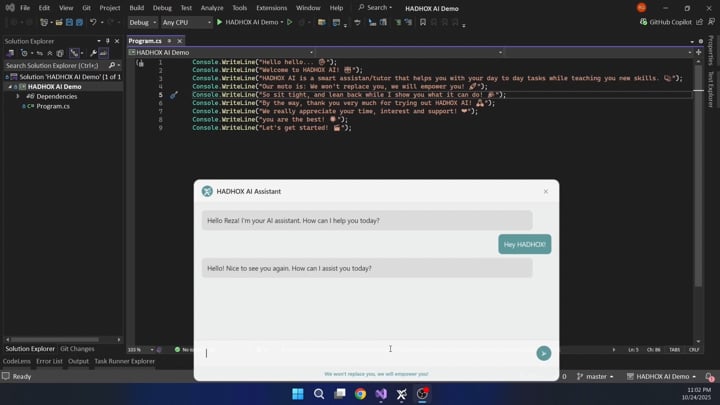
Task: Open the GitHub Copilot button
Action: tap(665, 22)
